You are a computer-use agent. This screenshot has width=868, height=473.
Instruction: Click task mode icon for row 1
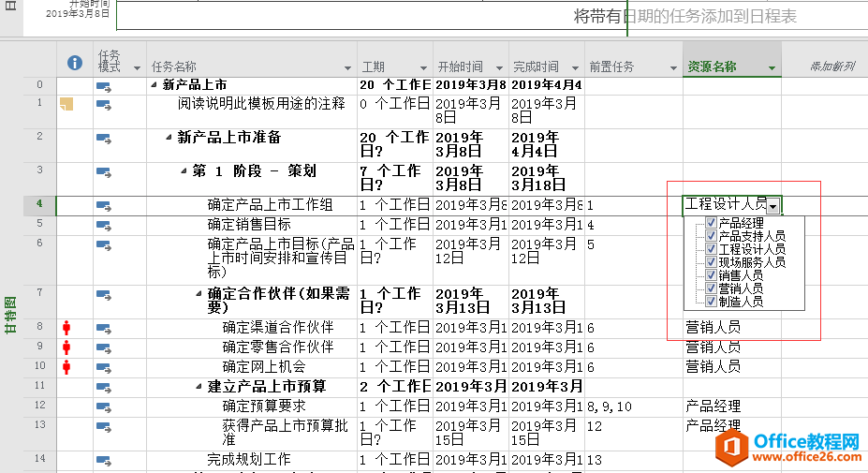(104, 105)
